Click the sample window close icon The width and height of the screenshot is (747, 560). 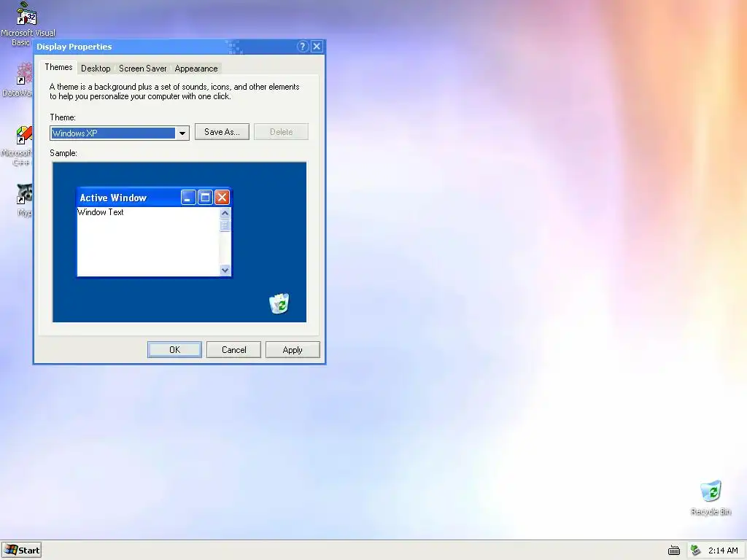tap(222, 197)
